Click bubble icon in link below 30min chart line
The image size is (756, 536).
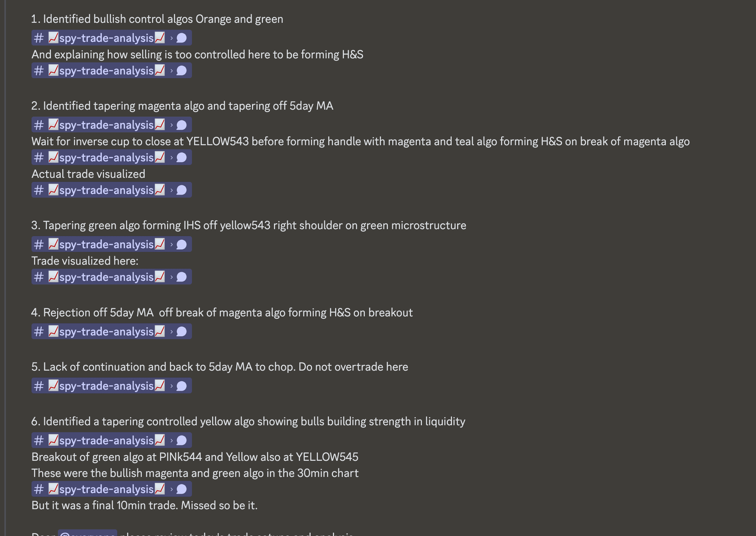click(x=182, y=489)
